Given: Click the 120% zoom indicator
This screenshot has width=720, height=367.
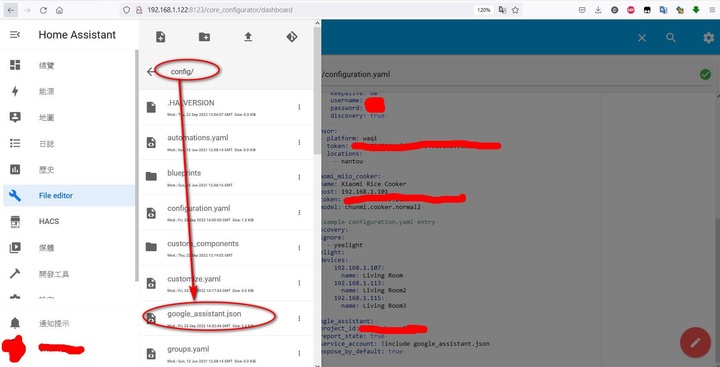Looking at the screenshot, I should [x=484, y=10].
